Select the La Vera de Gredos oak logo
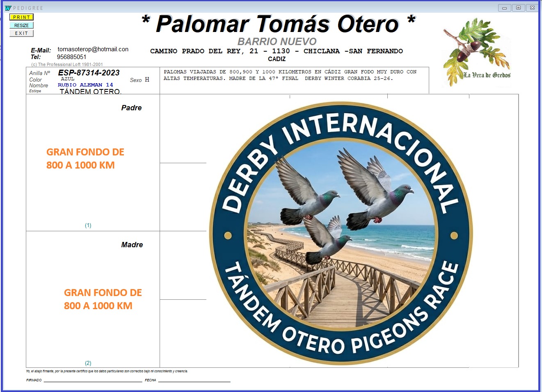Screen dimensions: 542x392 pyautogui.click(x=477, y=52)
